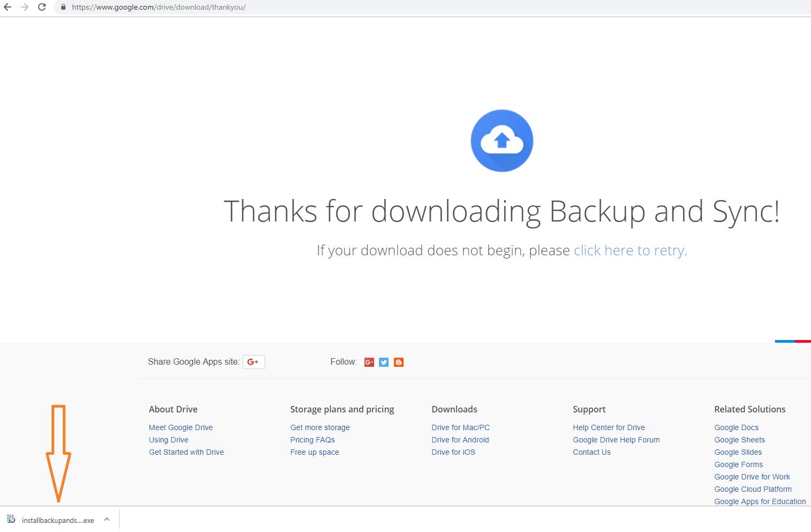Open Google Forms link

[739, 464]
